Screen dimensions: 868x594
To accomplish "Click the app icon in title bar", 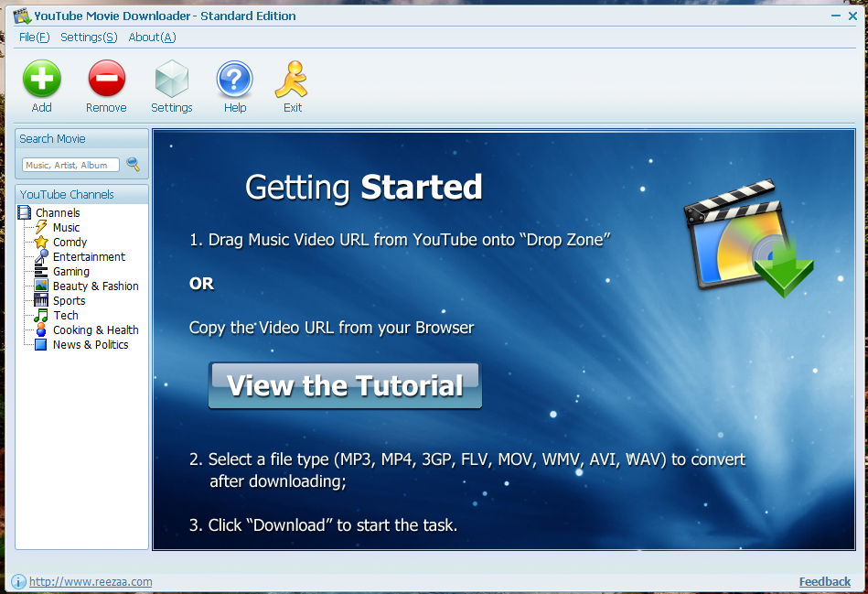I will pyautogui.click(x=22, y=16).
